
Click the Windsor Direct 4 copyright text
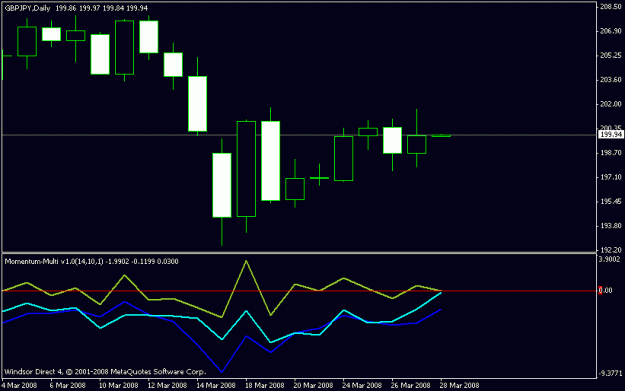[105, 372]
